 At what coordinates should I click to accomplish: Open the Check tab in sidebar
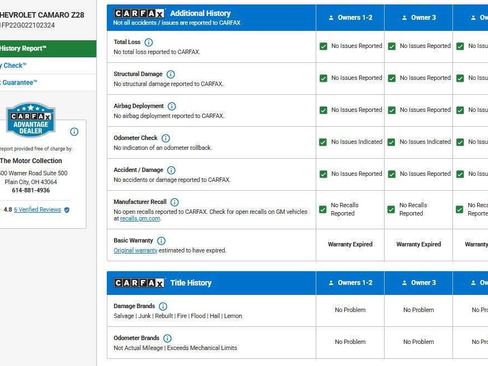48,66
